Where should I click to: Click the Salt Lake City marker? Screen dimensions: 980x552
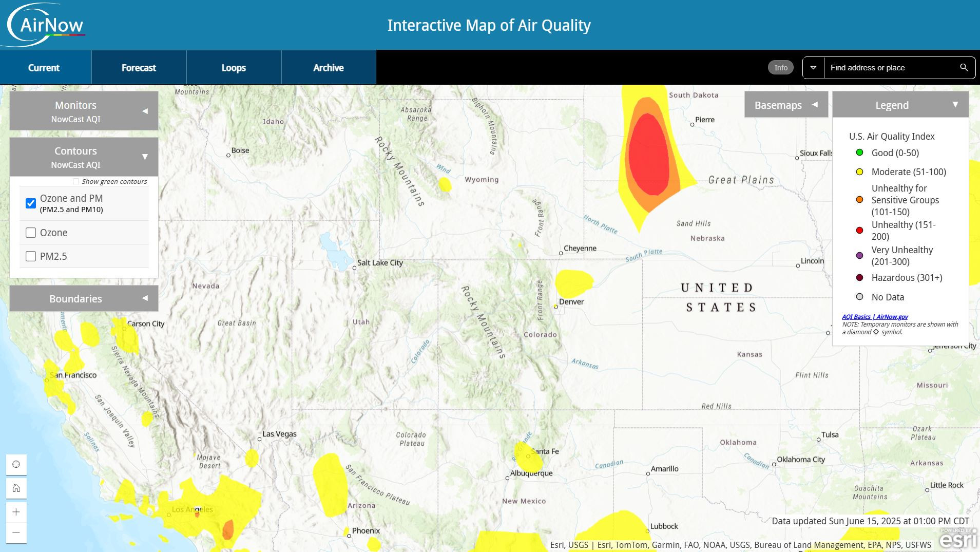coord(354,268)
